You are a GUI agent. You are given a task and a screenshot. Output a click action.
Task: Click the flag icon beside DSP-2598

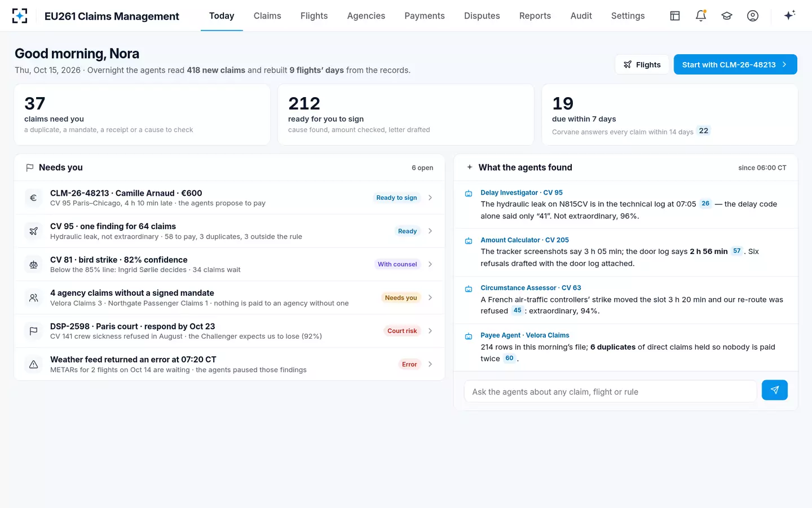[33, 331]
